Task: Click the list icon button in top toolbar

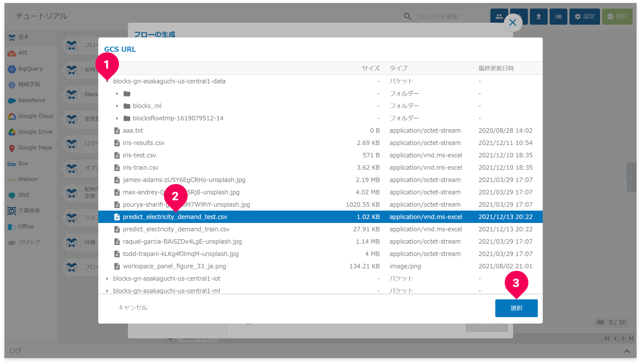Action: (x=559, y=16)
